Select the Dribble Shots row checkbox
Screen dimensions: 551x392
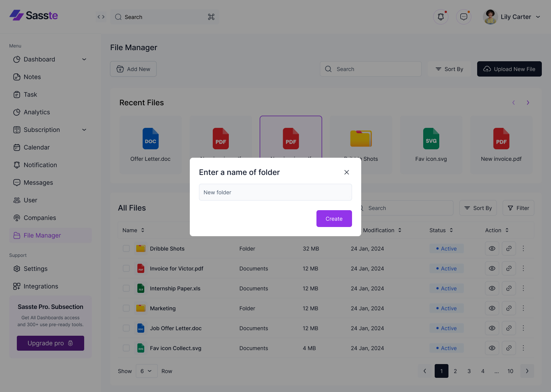pyautogui.click(x=126, y=248)
